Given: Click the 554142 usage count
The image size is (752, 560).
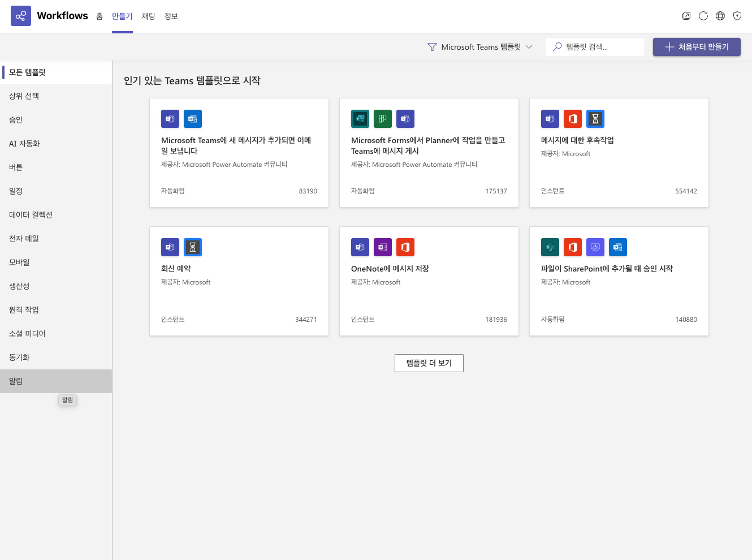Looking at the screenshot, I should [x=686, y=191].
